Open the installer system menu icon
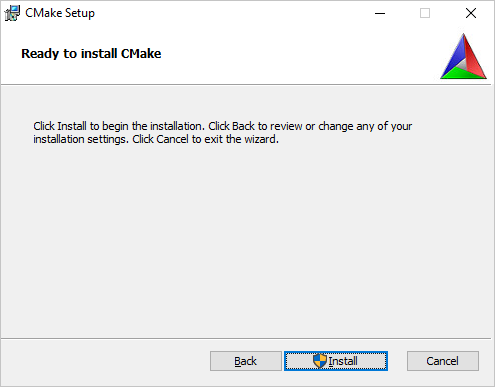Viewport: 495px width, 387px height. pos(12,13)
